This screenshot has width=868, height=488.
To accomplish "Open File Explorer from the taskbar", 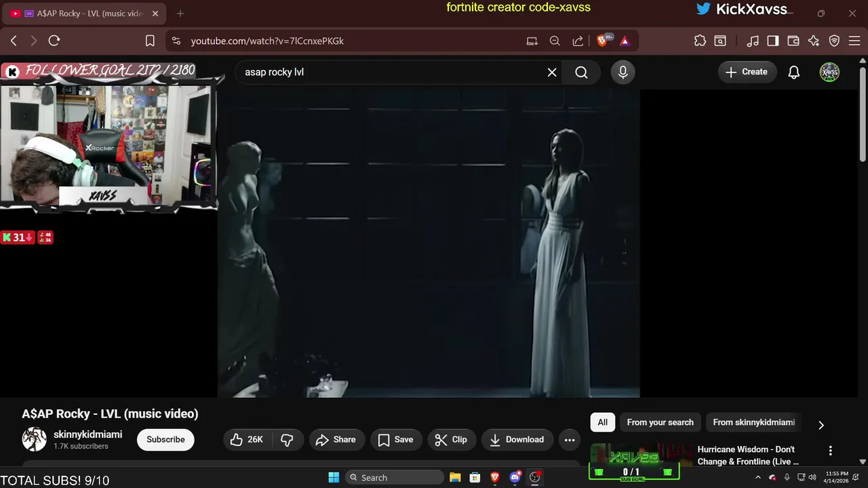I will click(x=455, y=477).
